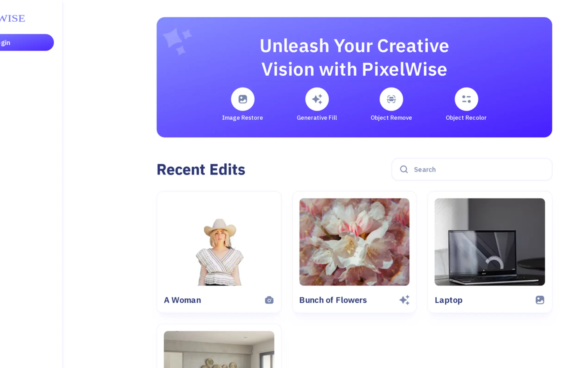The width and height of the screenshot is (588, 368).
Task: Click the PixelWise logo in sidebar
Action: coord(12,18)
